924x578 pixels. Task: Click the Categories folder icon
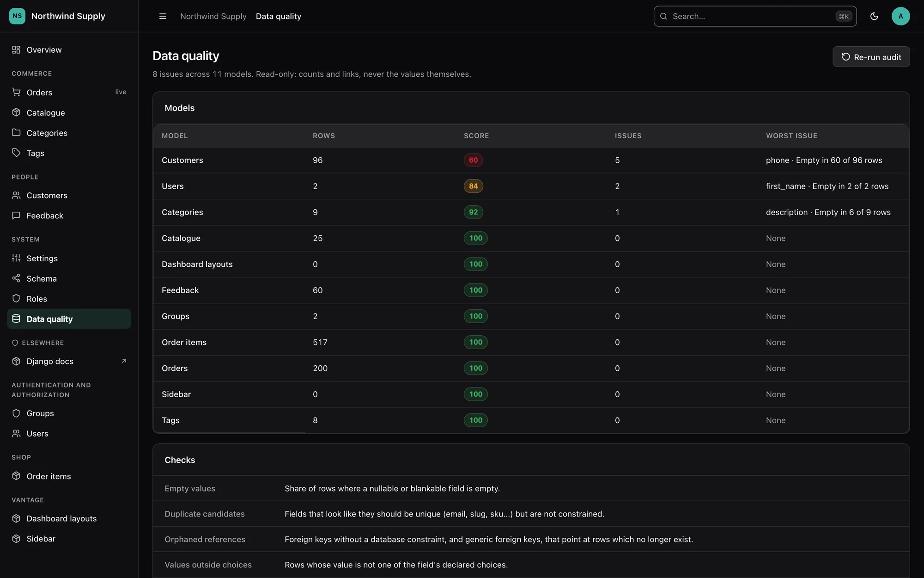pyautogui.click(x=16, y=133)
